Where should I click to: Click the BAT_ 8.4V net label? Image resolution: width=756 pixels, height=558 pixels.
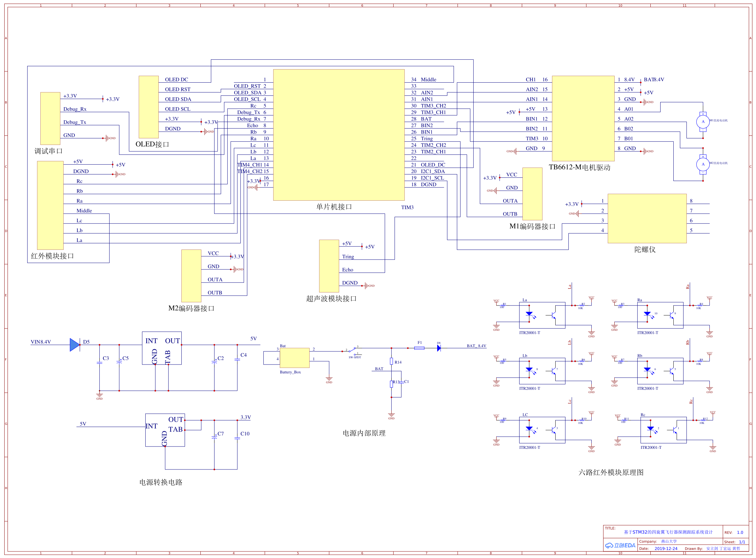476,346
